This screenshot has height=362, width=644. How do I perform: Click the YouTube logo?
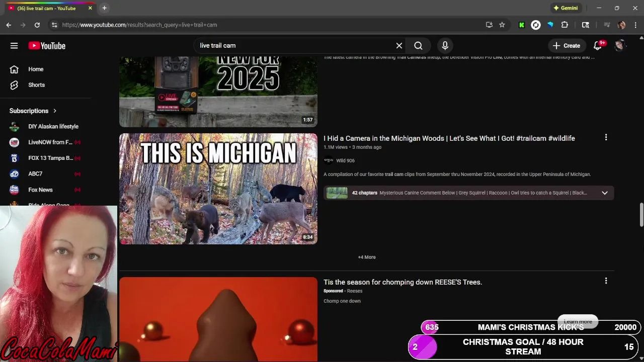click(x=47, y=46)
